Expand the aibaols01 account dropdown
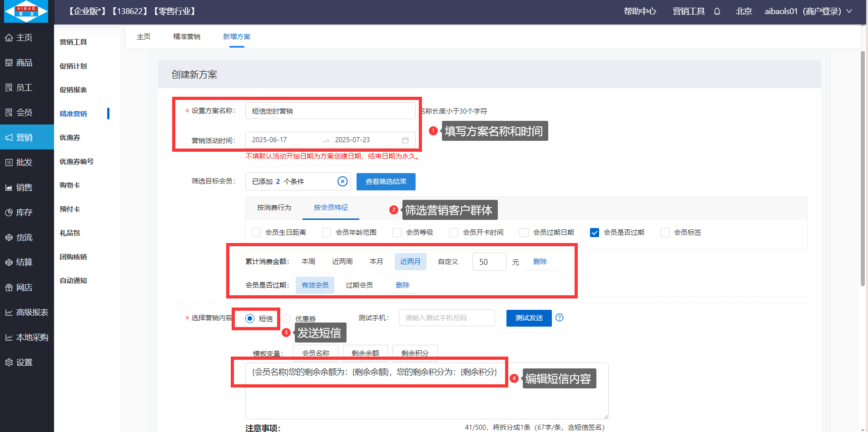 click(808, 11)
